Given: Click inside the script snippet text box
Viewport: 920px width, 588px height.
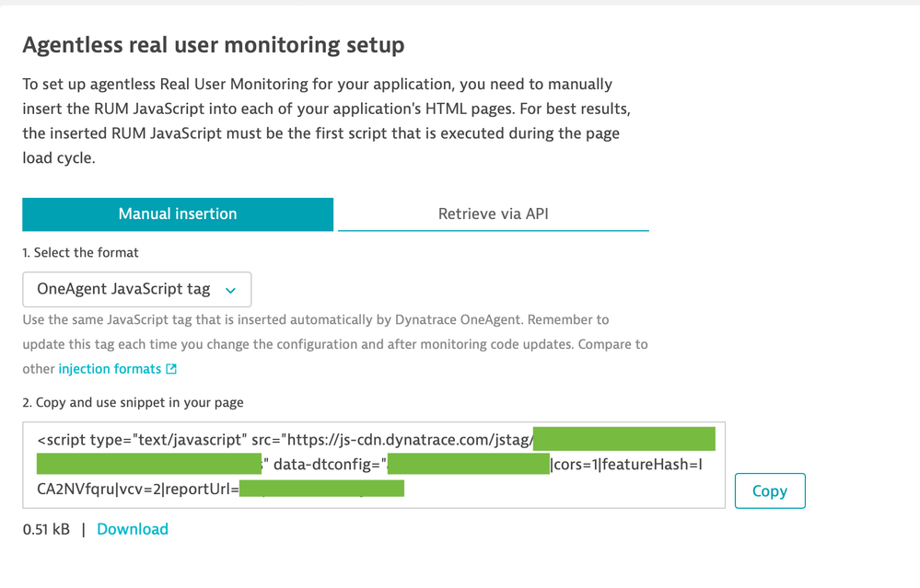Looking at the screenshot, I should [x=553, y=489].
